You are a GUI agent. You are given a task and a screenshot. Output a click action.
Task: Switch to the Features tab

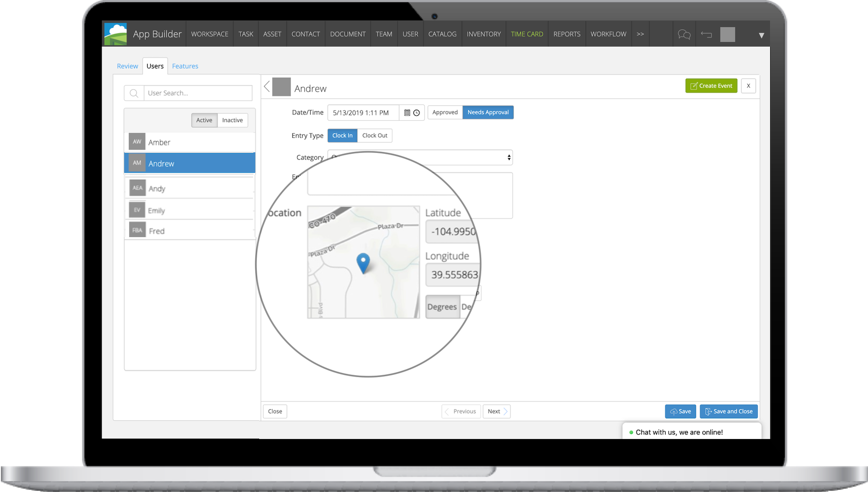pos(185,66)
